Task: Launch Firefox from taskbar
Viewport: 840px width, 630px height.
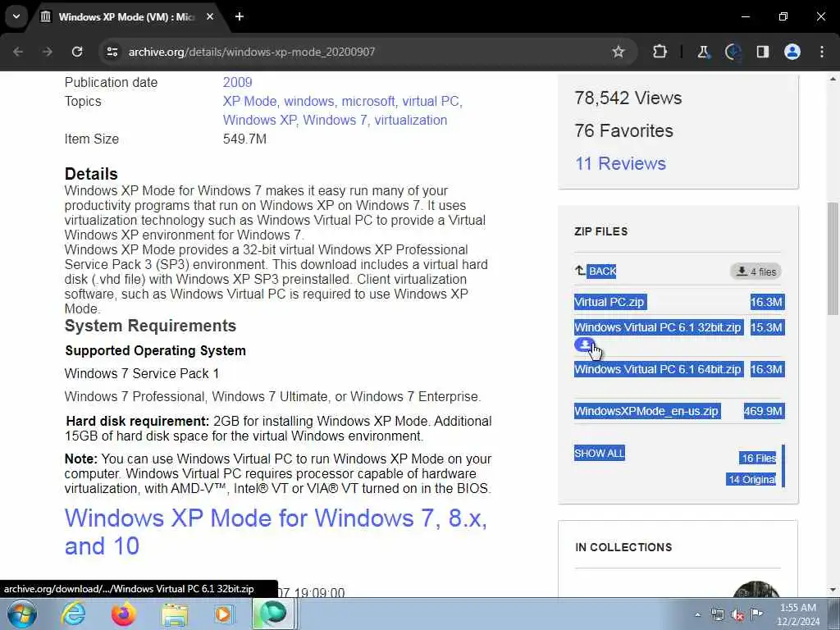Action: (123, 614)
